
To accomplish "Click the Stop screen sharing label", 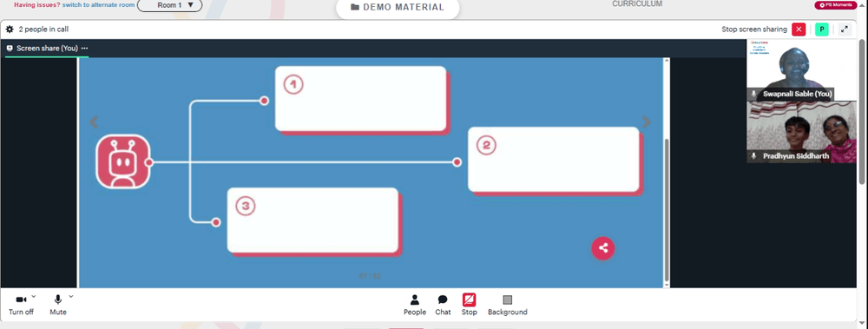I will tap(755, 30).
